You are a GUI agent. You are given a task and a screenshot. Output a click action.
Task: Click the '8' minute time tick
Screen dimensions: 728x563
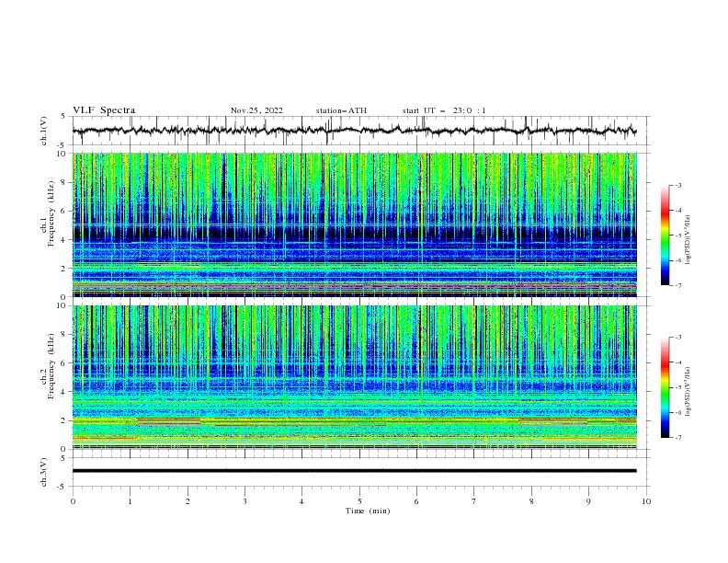(531, 501)
